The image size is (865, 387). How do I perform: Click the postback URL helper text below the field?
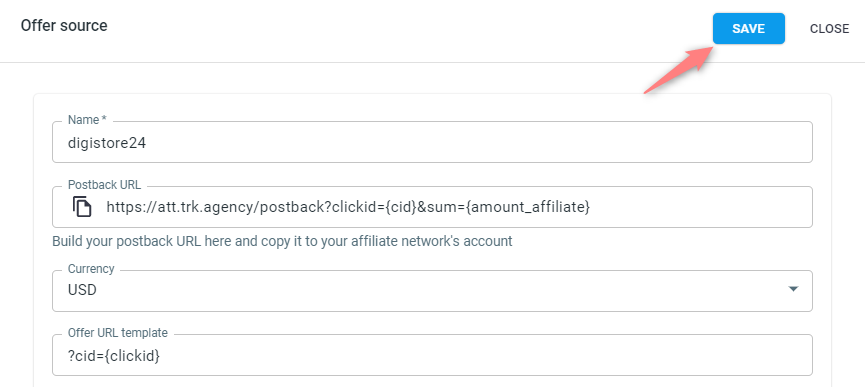coord(282,241)
